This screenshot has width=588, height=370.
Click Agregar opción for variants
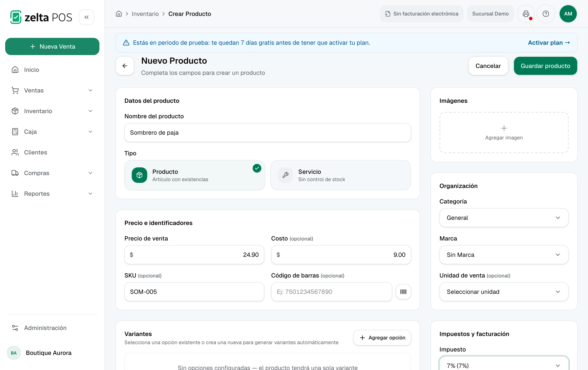coord(382,338)
